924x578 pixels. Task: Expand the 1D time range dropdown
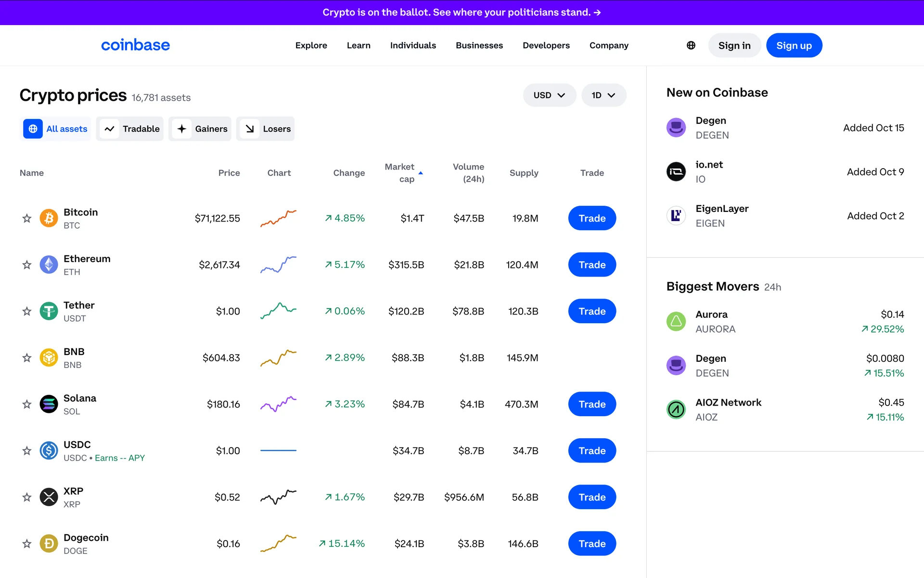(603, 95)
